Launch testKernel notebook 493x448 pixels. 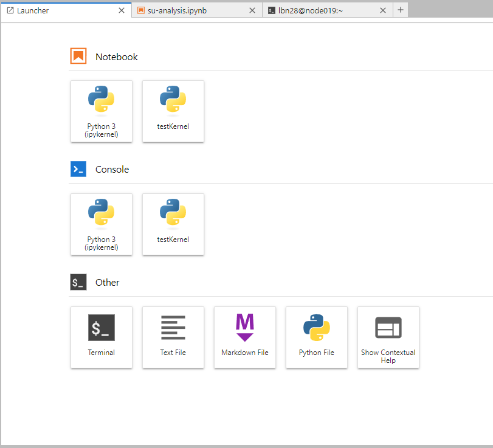pos(173,111)
